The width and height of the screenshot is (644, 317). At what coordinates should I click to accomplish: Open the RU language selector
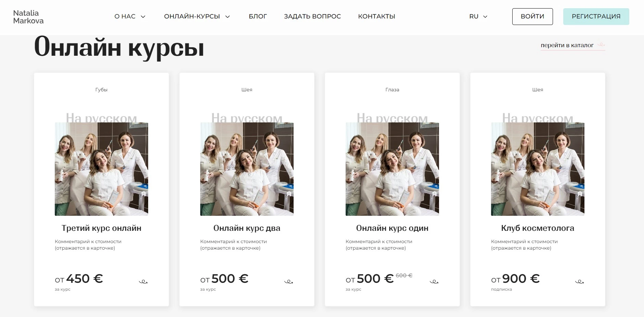(478, 16)
